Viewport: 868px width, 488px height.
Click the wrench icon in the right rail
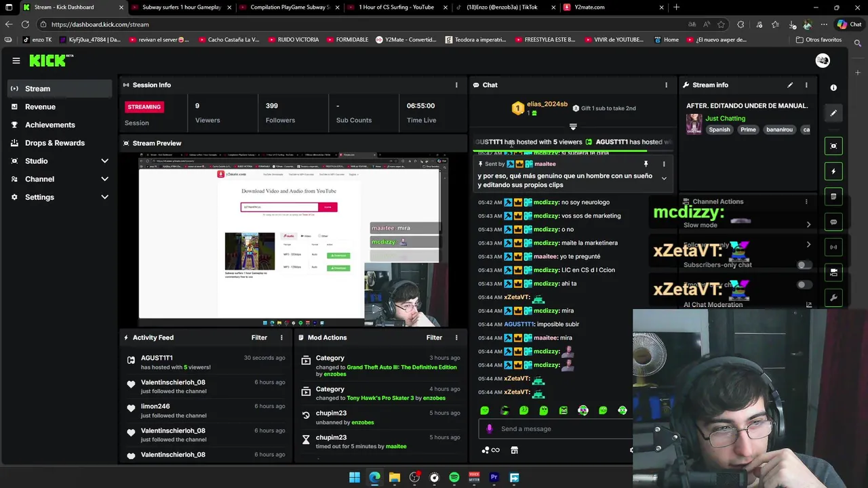[x=833, y=298]
